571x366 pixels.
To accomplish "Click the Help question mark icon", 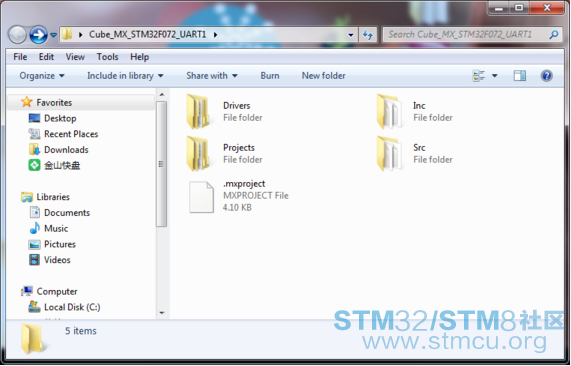I will pos(546,76).
